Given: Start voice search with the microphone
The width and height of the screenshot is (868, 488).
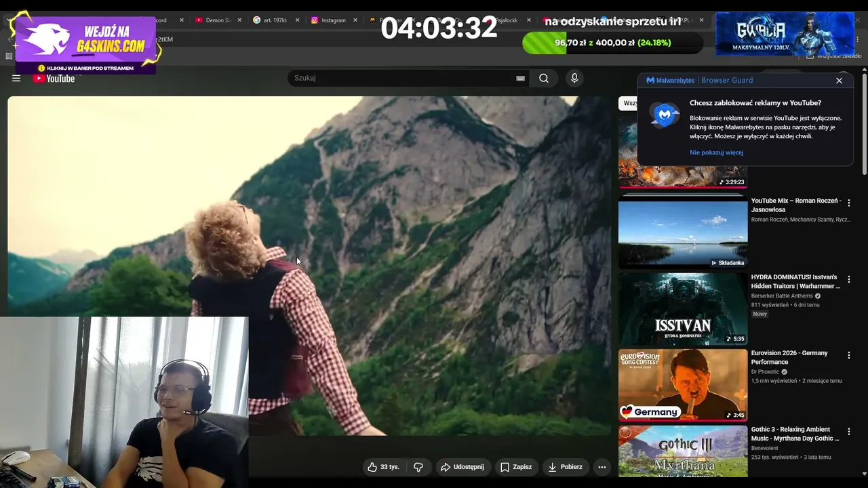Looking at the screenshot, I should pyautogui.click(x=574, y=78).
